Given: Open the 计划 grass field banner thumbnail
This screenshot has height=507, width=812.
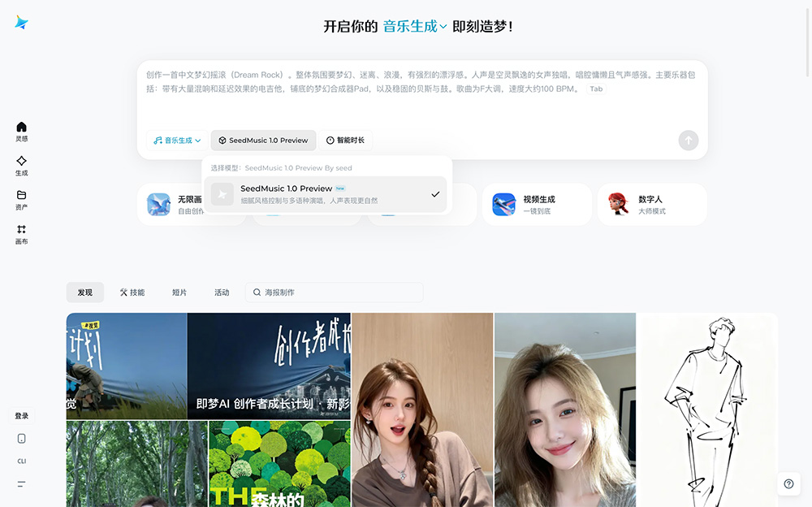Looking at the screenshot, I should click(x=127, y=366).
